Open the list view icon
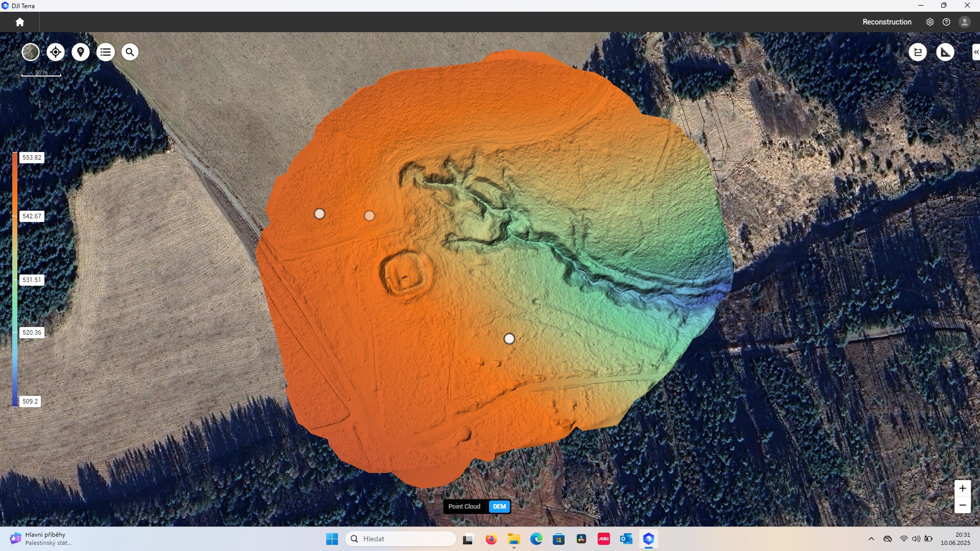The height and width of the screenshot is (551, 980). point(106,52)
